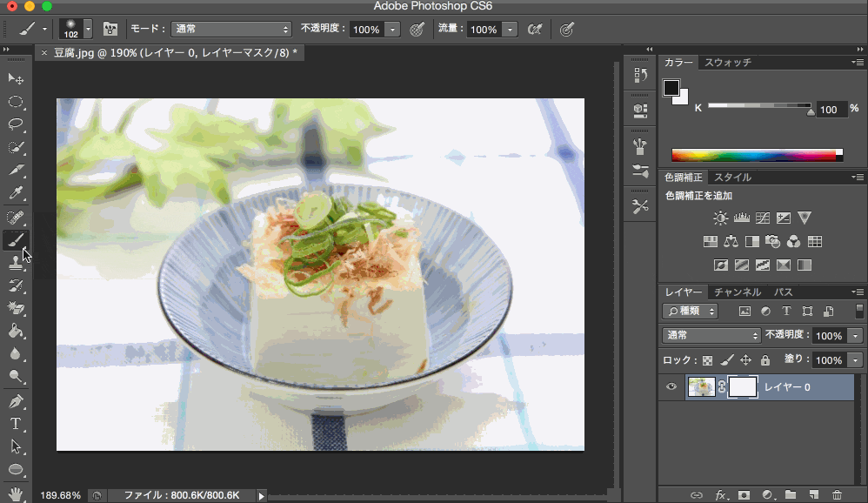Select the History Brush tool

(16, 285)
